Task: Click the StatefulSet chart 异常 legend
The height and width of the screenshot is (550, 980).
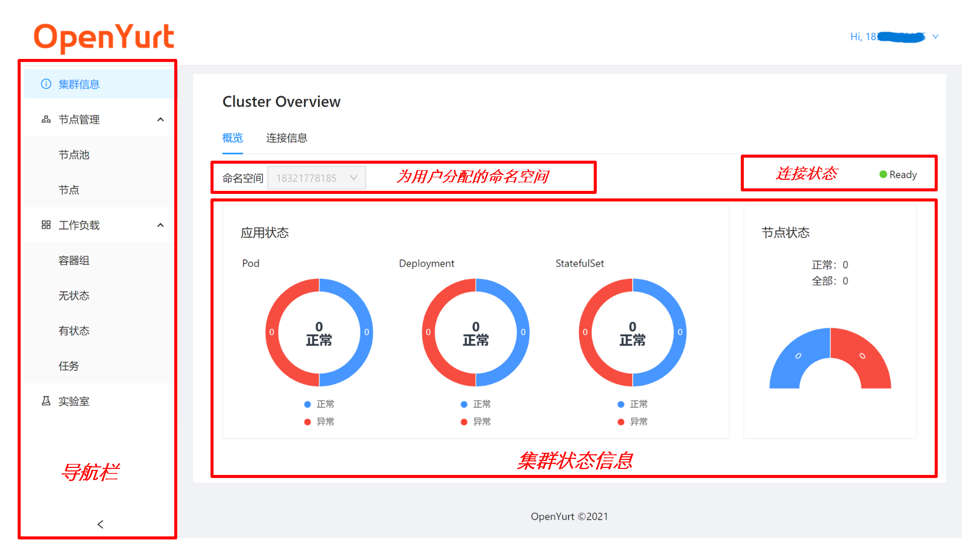Action: click(633, 422)
